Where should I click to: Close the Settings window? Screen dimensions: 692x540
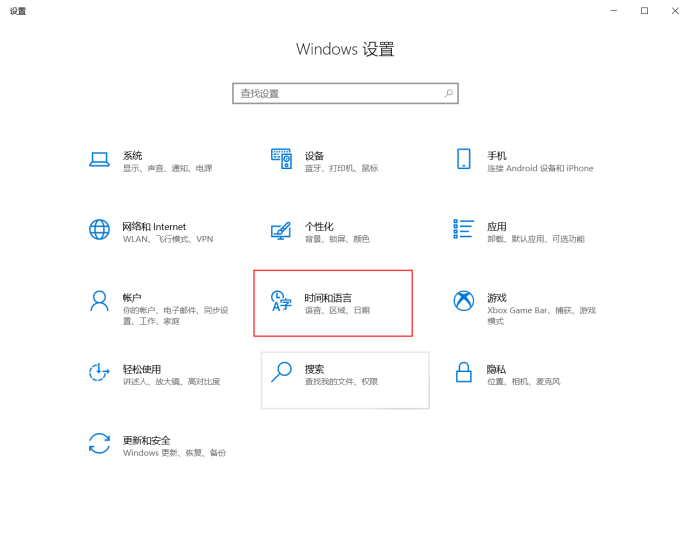[x=675, y=11]
